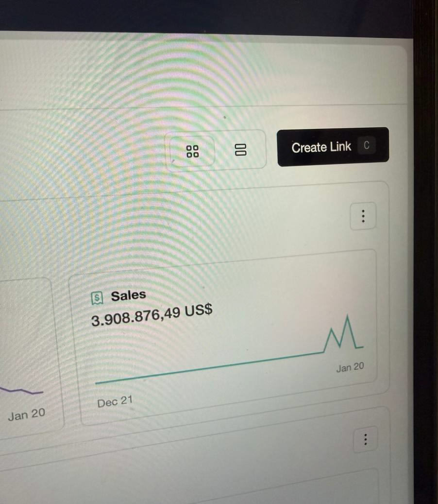The width and height of the screenshot is (438, 504).
Task: Open the three-dot menu on the lower card
Action: point(366,439)
